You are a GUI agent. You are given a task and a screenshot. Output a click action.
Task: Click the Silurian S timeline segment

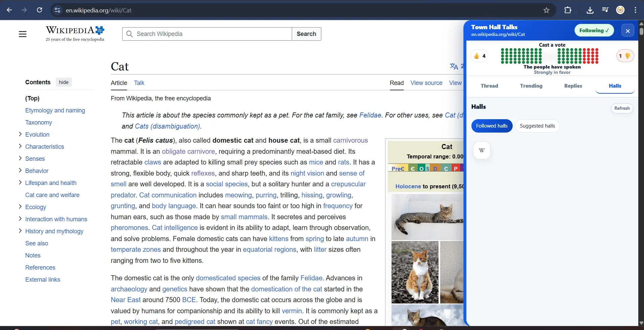coord(427,168)
